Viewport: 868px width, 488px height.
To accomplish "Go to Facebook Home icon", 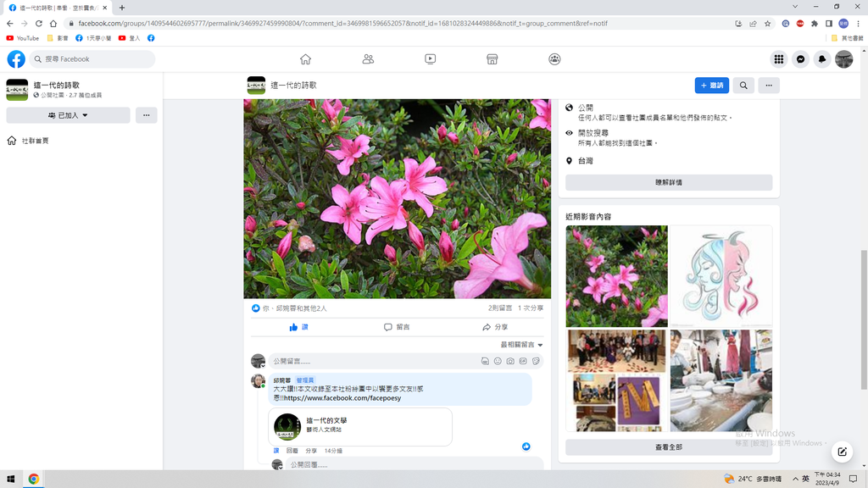I will 305,59.
